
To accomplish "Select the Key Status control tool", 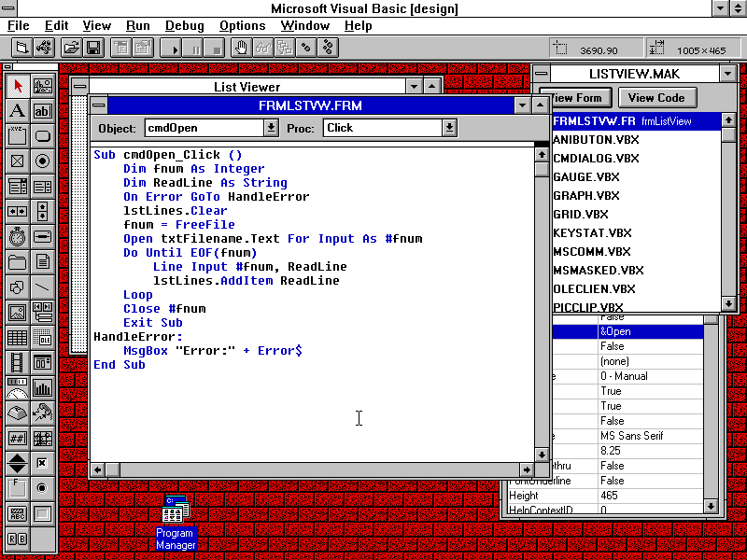I will [18, 413].
